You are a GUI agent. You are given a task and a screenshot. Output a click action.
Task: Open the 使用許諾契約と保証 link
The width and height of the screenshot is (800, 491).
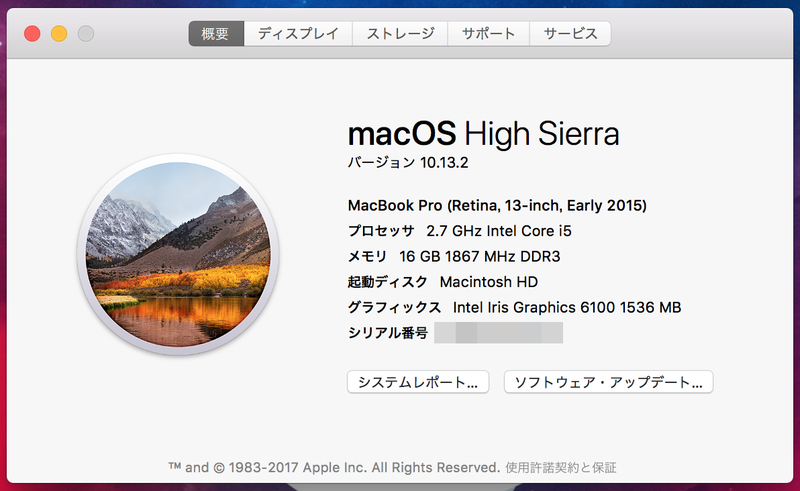[x=561, y=468]
